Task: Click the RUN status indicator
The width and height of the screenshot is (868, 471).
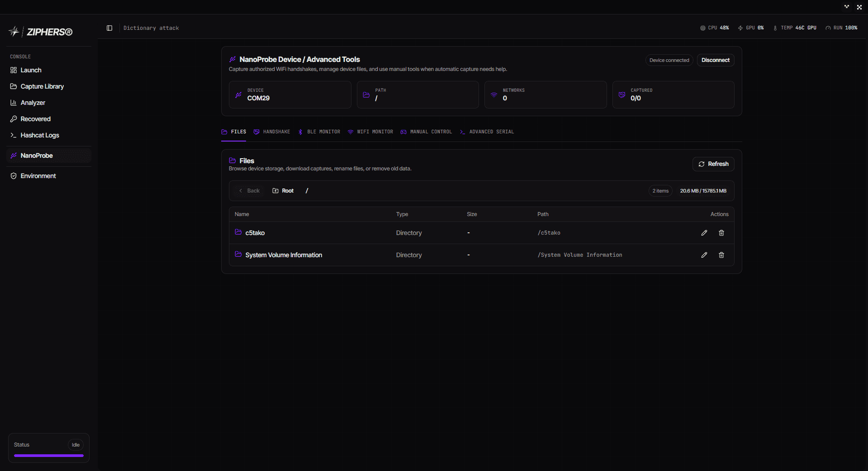Action: [x=841, y=28]
